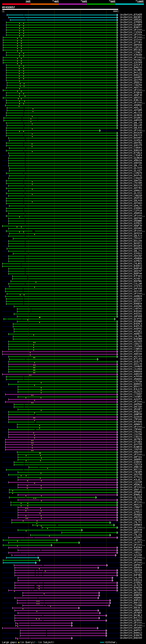Select hit label UniRef100_Q6P648
This screenshot has height=644, width=146.
pyautogui.click(x=131, y=45)
